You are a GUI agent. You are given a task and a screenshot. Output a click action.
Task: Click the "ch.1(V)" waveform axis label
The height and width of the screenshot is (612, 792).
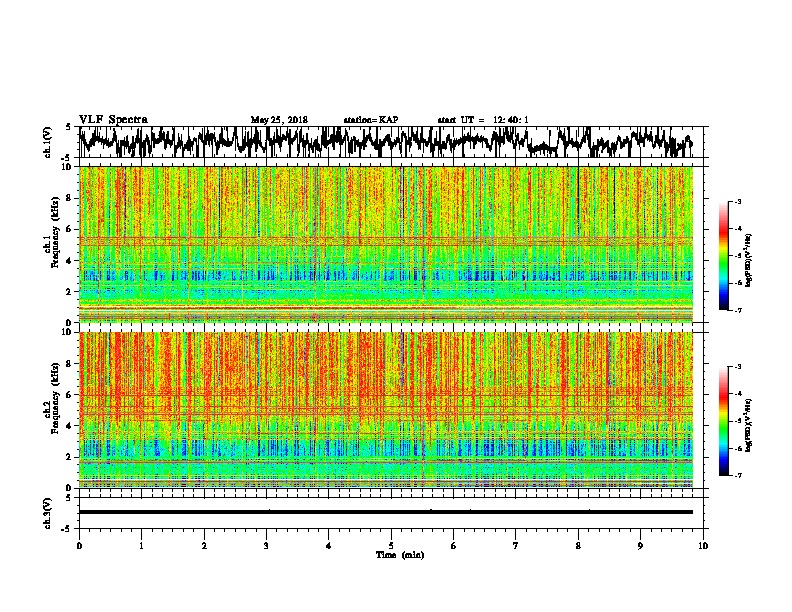47,142
